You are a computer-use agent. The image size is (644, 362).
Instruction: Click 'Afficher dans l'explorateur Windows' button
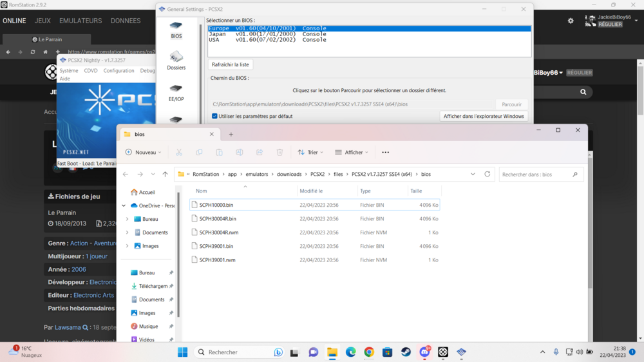tap(484, 117)
